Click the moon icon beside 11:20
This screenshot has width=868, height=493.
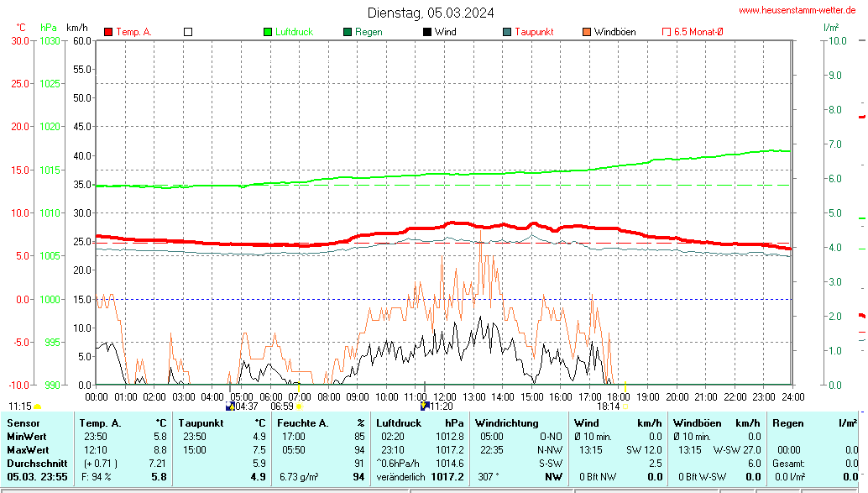point(425,406)
